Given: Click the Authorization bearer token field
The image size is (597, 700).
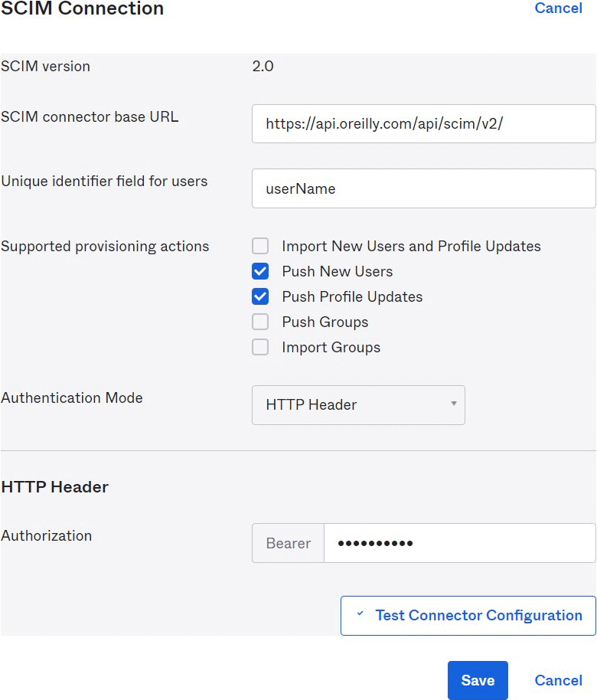Looking at the screenshot, I should pyautogui.click(x=459, y=543).
